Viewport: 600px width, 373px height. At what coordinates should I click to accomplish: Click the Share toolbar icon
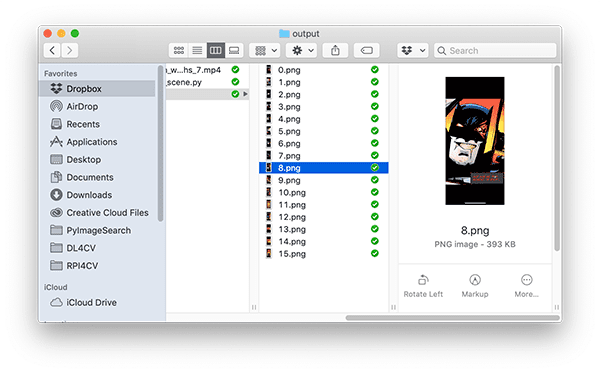[x=335, y=50]
